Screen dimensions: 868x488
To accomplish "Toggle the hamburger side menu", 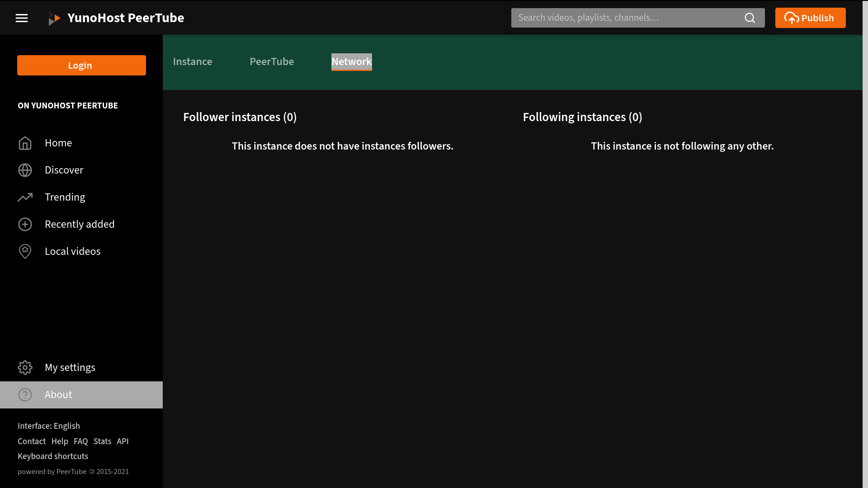I will [x=22, y=18].
